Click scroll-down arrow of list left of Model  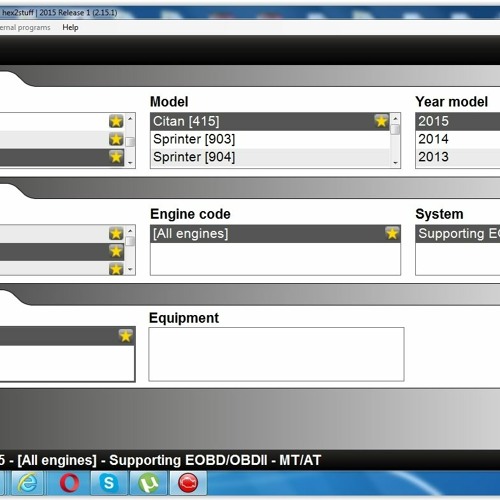pos(130,163)
